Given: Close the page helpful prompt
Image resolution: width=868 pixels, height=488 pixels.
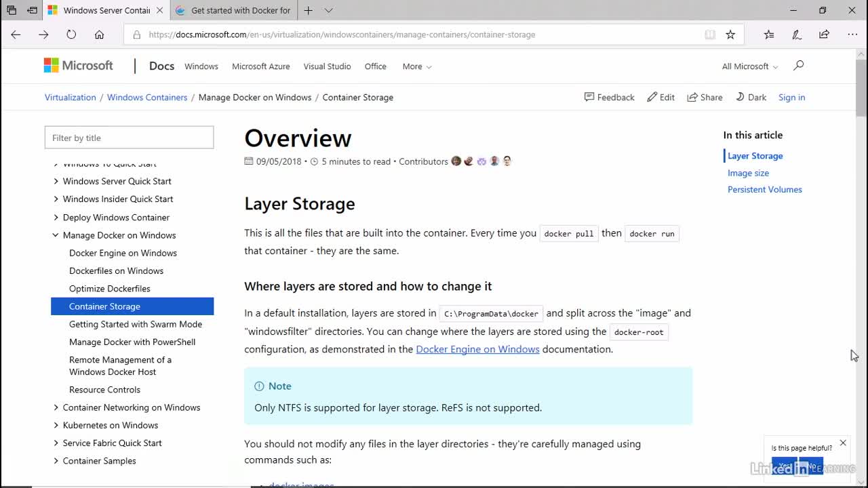Looking at the screenshot, I should pyautogui.click(x=843, y=443).
